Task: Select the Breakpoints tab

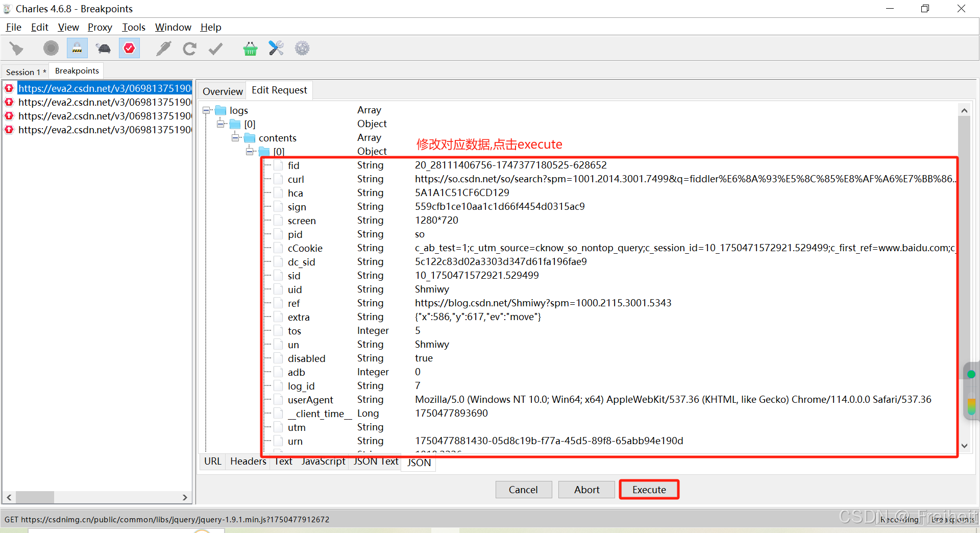Action: tap(77, 71)
